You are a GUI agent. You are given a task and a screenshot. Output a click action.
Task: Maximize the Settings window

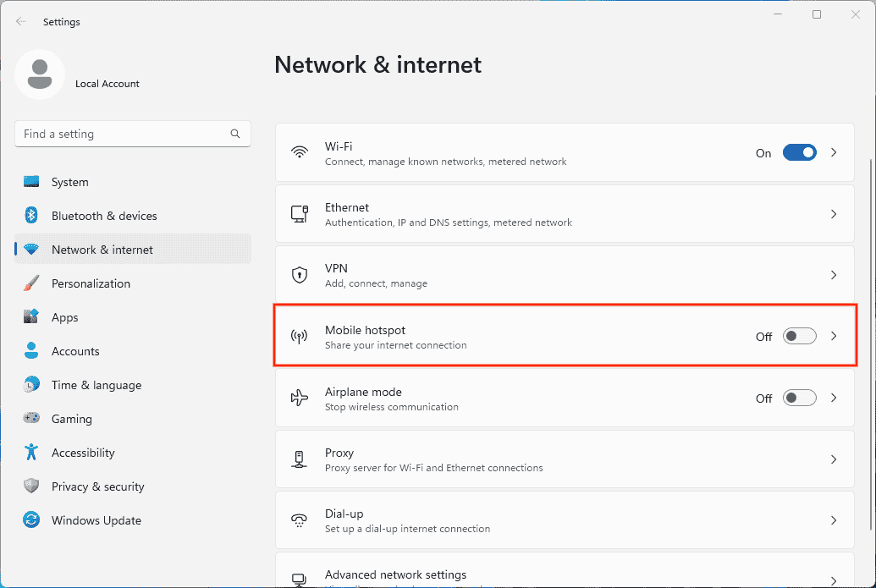click(816, 14)
